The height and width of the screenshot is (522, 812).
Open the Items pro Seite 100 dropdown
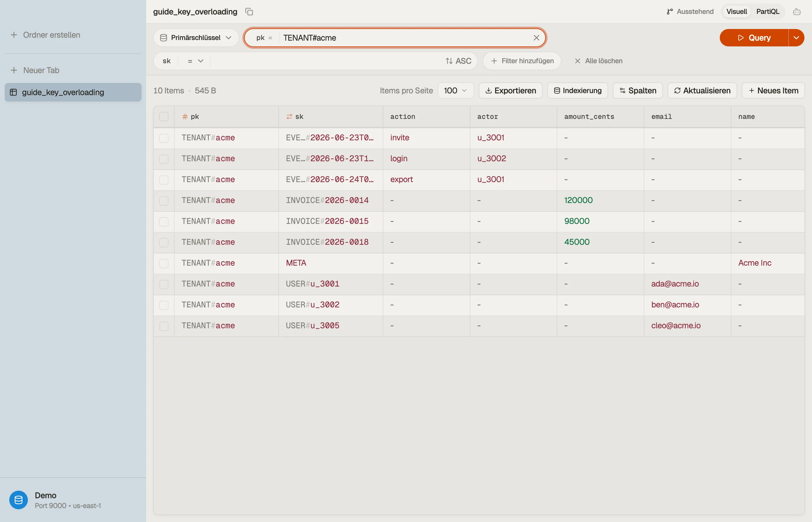click(456, 90)
